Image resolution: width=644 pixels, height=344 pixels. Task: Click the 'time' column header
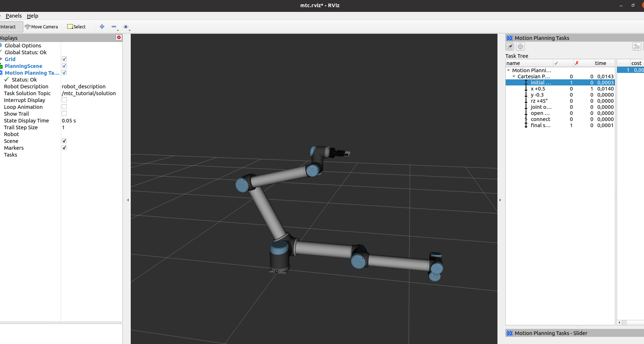point(604,63)
